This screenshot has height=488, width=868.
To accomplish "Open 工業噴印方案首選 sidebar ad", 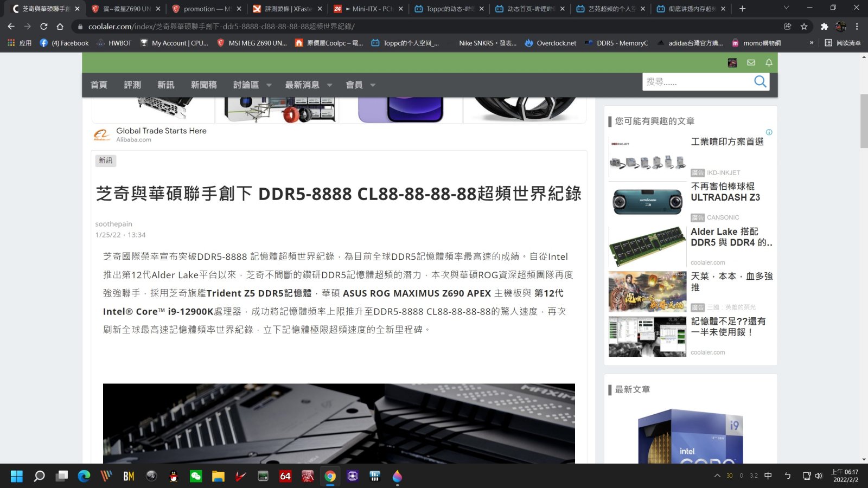I will click(x=727, y=142).
